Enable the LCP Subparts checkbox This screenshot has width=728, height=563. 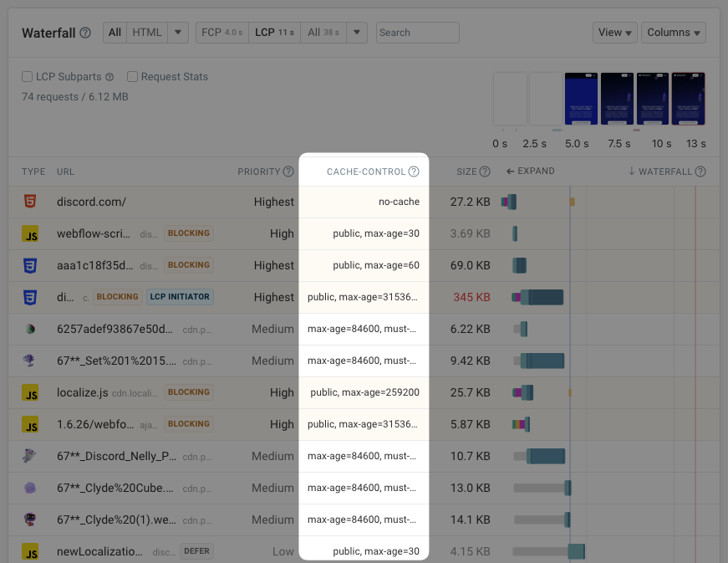coord(25,77)
